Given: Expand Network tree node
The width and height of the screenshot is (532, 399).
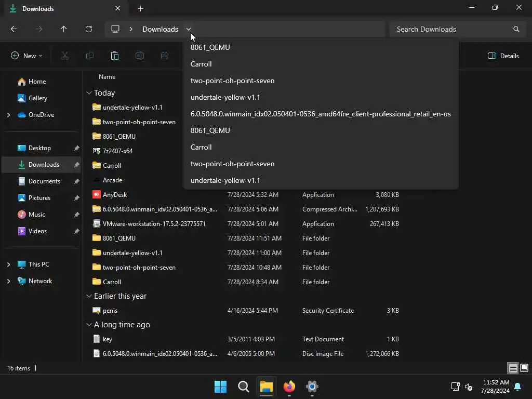Looking at the screenshot, I should 8,281.
